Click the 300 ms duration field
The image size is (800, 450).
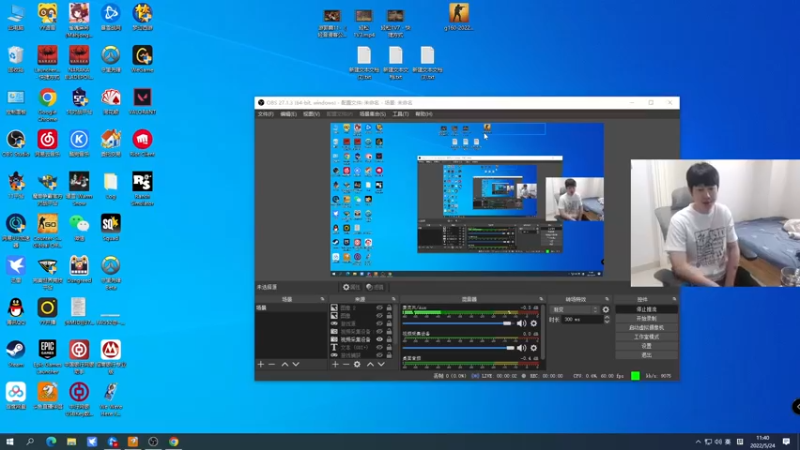point(582,319)
